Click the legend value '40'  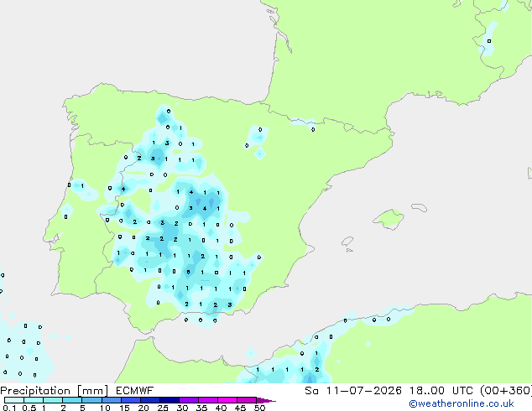coord(221,408)
